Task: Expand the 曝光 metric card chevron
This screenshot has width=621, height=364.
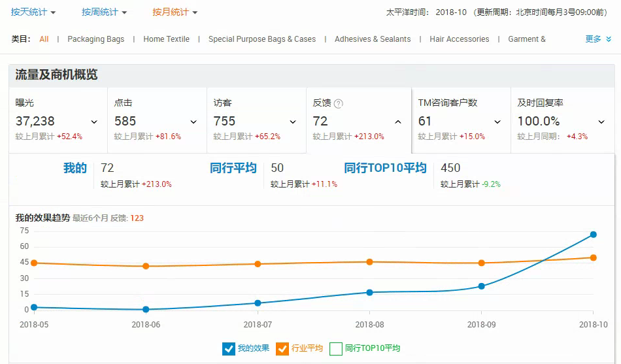Action: click(x=94, y=122)
